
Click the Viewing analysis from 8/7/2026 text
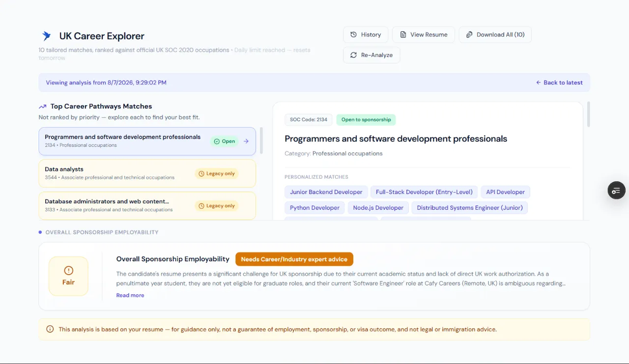106,83
